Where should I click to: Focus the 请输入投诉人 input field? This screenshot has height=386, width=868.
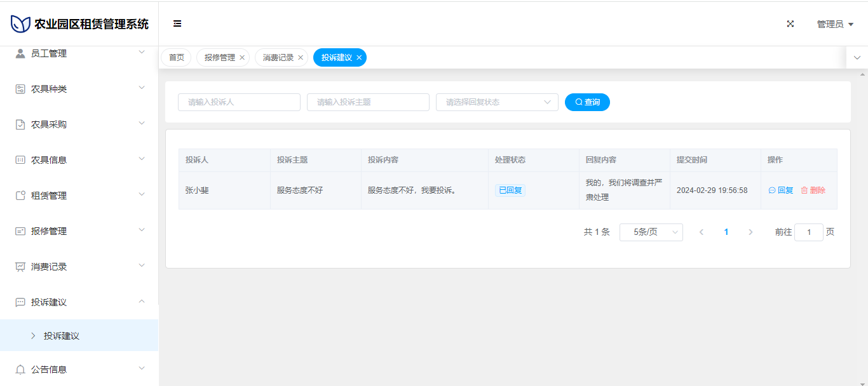coord(239,102)
